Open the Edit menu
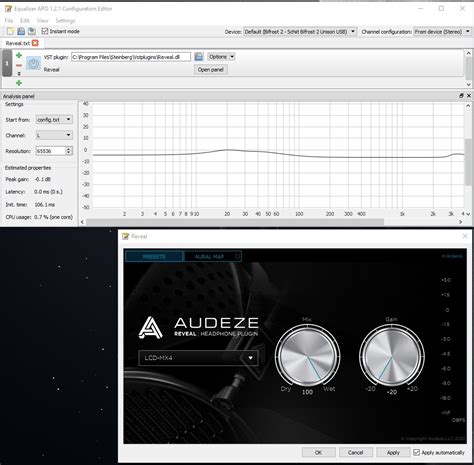 25,21
